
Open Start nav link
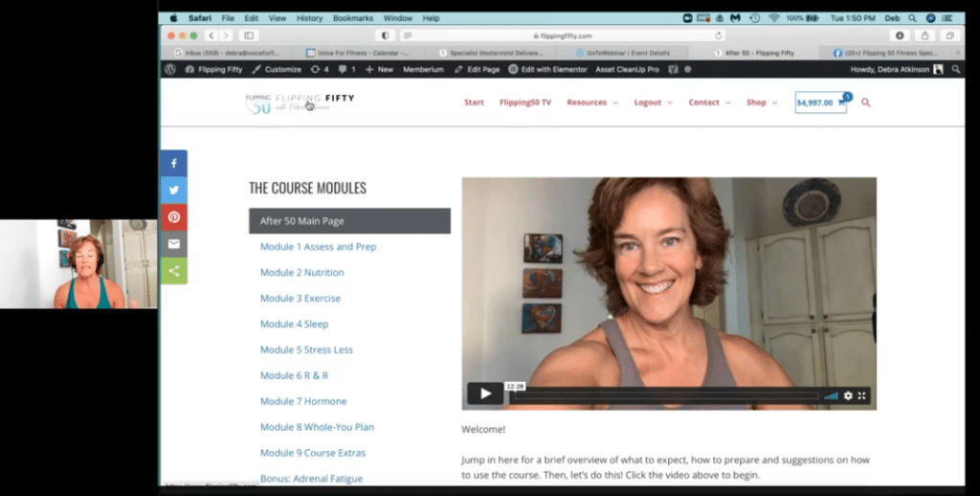pyautogui.click(x=474, y=102)
